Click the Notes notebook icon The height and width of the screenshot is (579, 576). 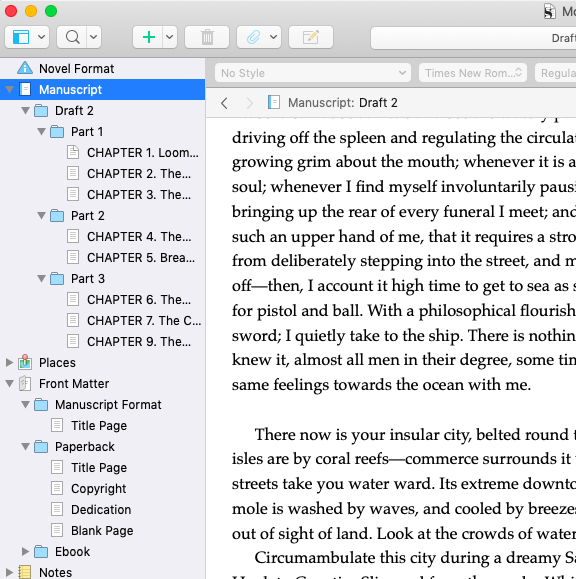25,572
